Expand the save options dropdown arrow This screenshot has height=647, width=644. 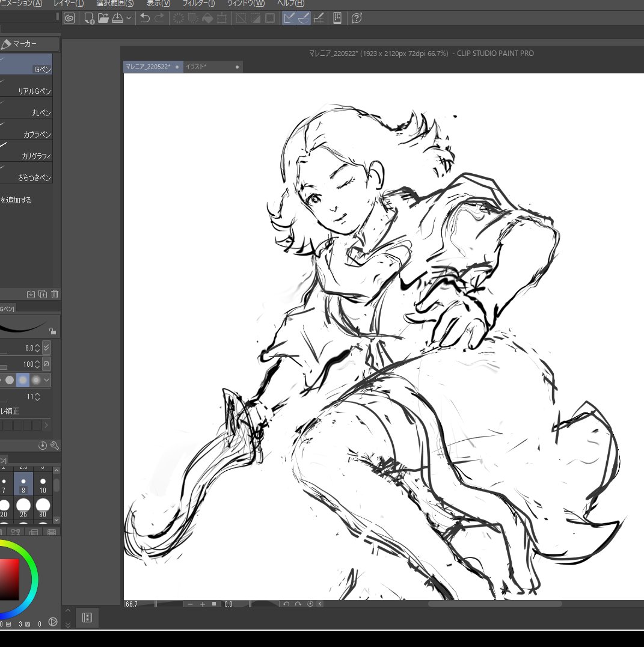[x=129, y=18]
